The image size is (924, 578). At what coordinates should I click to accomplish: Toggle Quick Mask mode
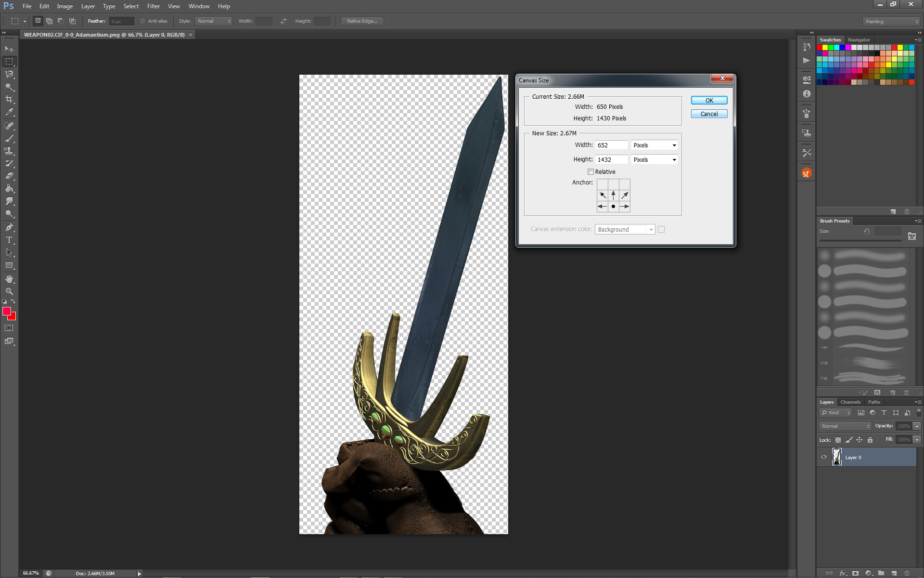point(9,328)
